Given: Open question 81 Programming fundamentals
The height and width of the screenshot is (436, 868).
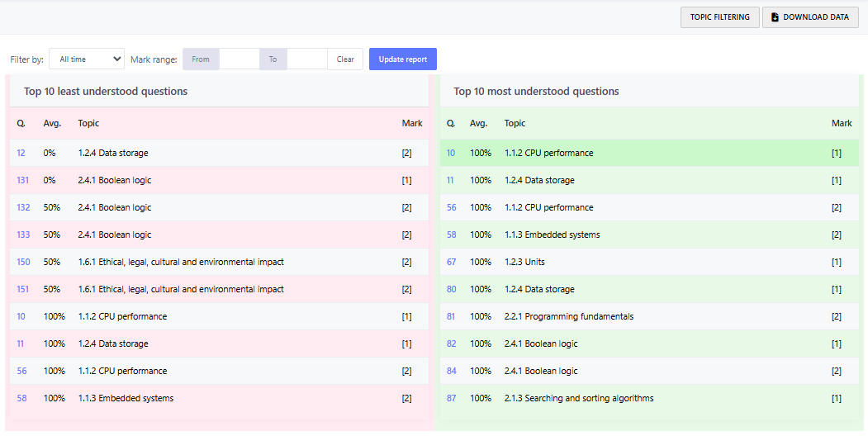Looking at the screenshot, I should 451,316.
